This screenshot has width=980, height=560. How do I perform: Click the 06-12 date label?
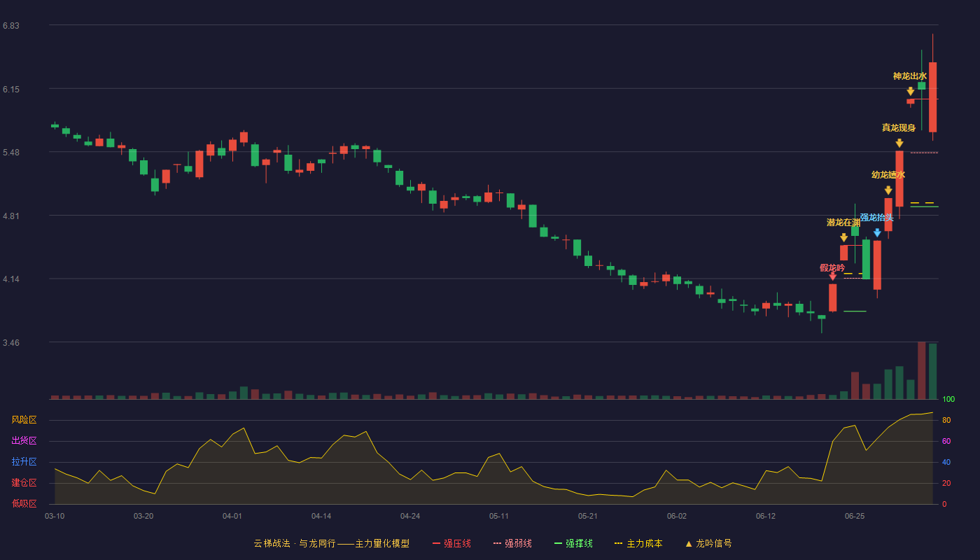(766, 516)
